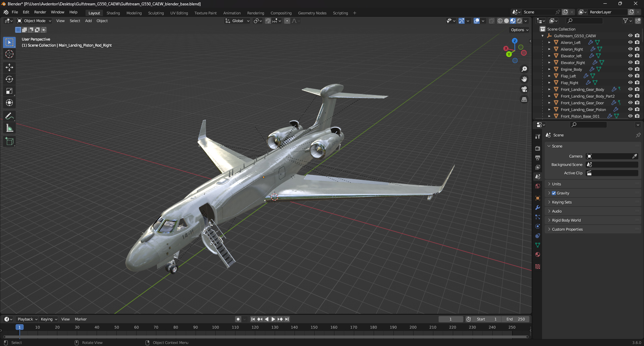Image resolution: width=644 pixels, height=346 pixels.
Task: Select the Rotate tool
Action: click(x=9, y=79)
